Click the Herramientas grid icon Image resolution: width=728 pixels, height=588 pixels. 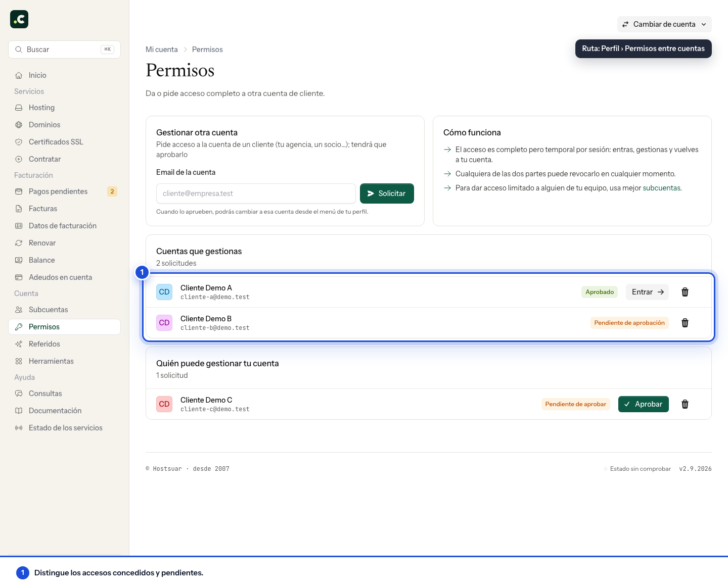click(19, 361)
